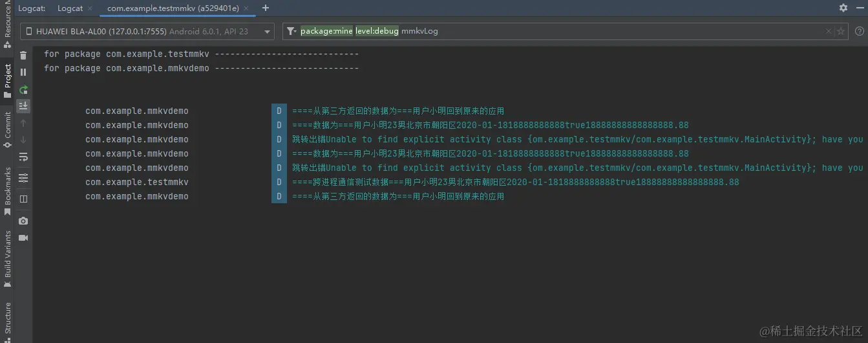Open the filter history dropdown icon
The width and height of the screenshot is (868, 343).
pos(292,31)
